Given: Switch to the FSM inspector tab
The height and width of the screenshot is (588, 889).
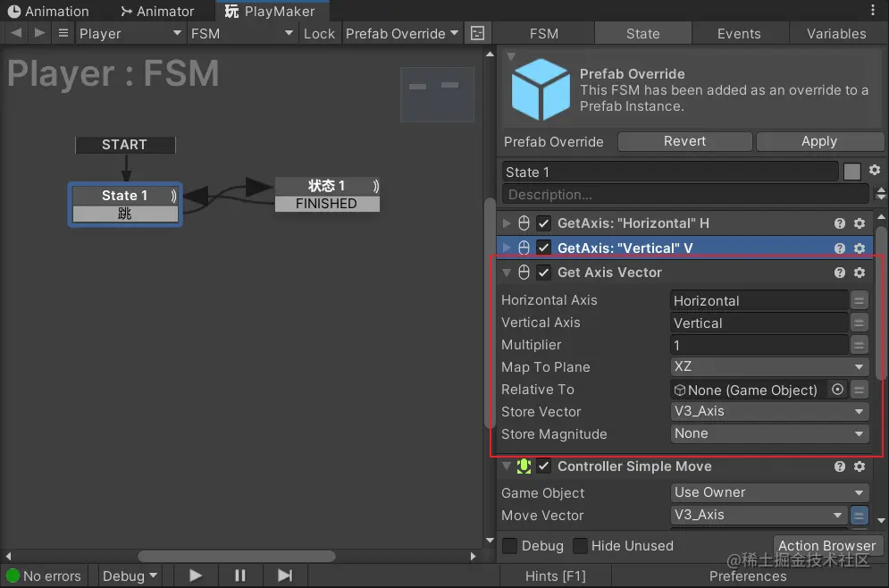Looking at the screenshot, I should [x=544, y=33].
